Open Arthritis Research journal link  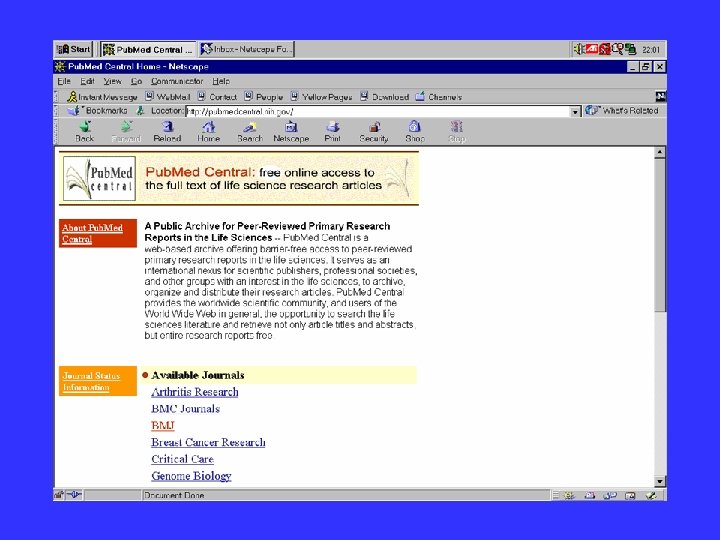tap(195, 392)
